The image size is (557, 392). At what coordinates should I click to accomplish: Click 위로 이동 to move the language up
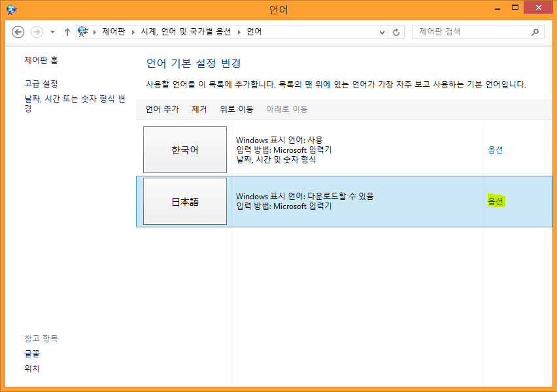click(x=236, y=109)
